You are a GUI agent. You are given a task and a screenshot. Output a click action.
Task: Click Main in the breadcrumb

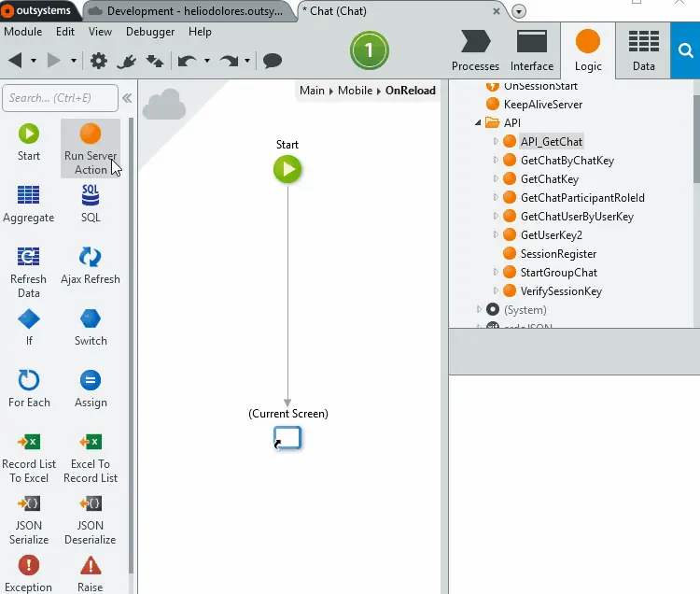point(312,91)
